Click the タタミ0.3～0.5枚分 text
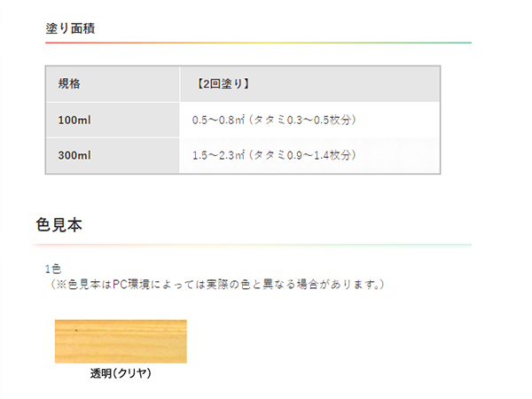The width and height of the screenshot is (532, 399). (306, 119)
